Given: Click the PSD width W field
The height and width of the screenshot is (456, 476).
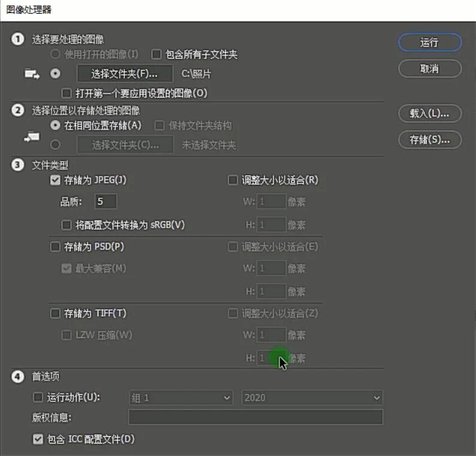Looking at the screenshot, I should (272, 268).
